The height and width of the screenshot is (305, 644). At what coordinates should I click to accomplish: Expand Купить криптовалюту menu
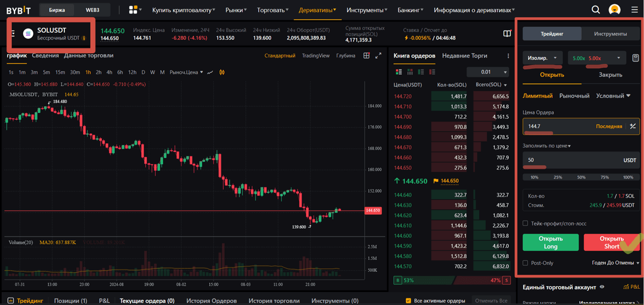pos(184,10)
